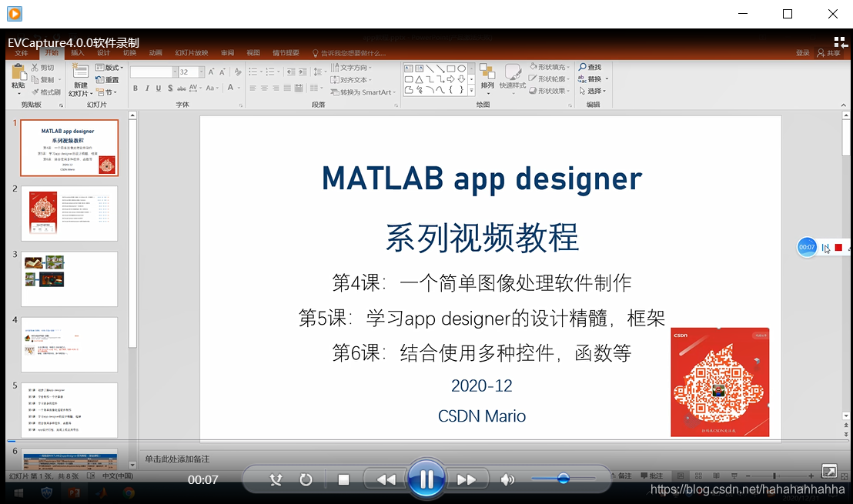The height and width of the screenshot is (504, 853).
Task: Click the red stop recording button
Action: point(838,247)
